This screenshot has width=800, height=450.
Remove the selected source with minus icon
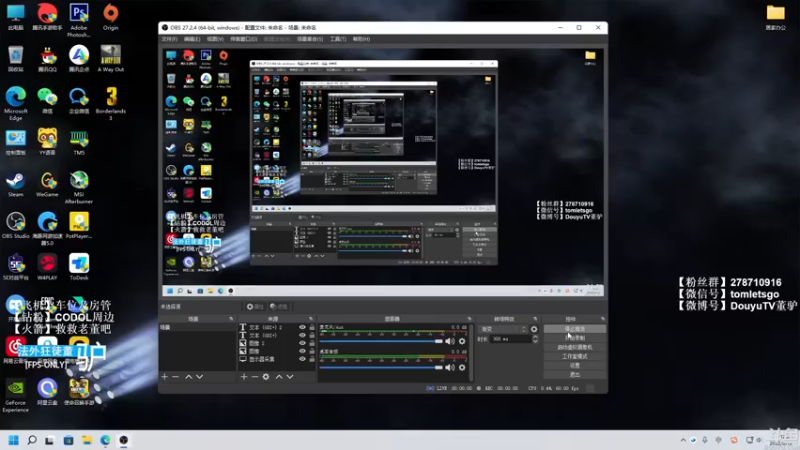(x=255, y=377)
